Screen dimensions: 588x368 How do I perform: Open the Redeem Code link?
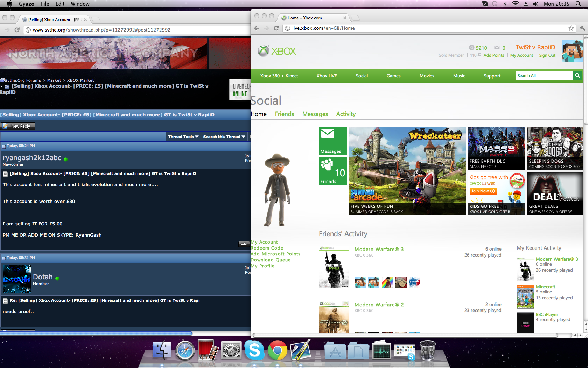pos(267,248)
